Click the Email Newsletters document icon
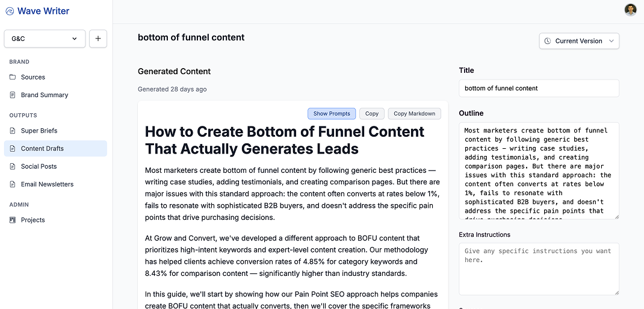The height and width of the screenshot is (309, 644). (x=13, y=184)
